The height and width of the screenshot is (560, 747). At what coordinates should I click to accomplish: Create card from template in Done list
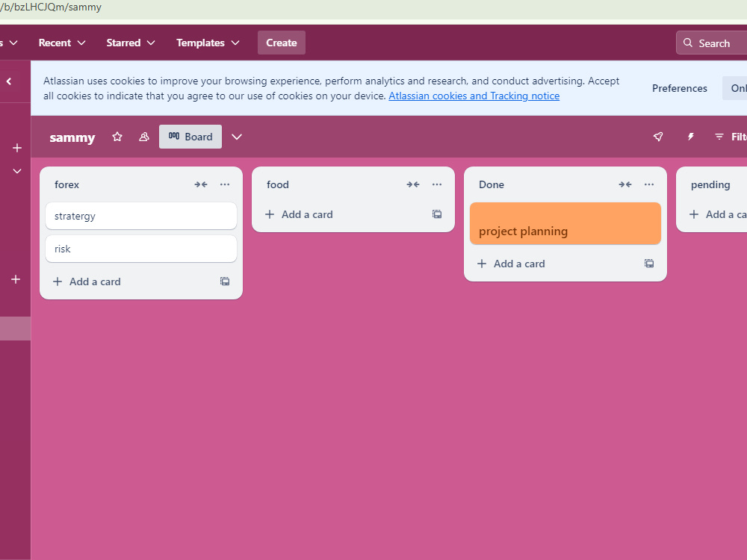[x=649, y=264]
